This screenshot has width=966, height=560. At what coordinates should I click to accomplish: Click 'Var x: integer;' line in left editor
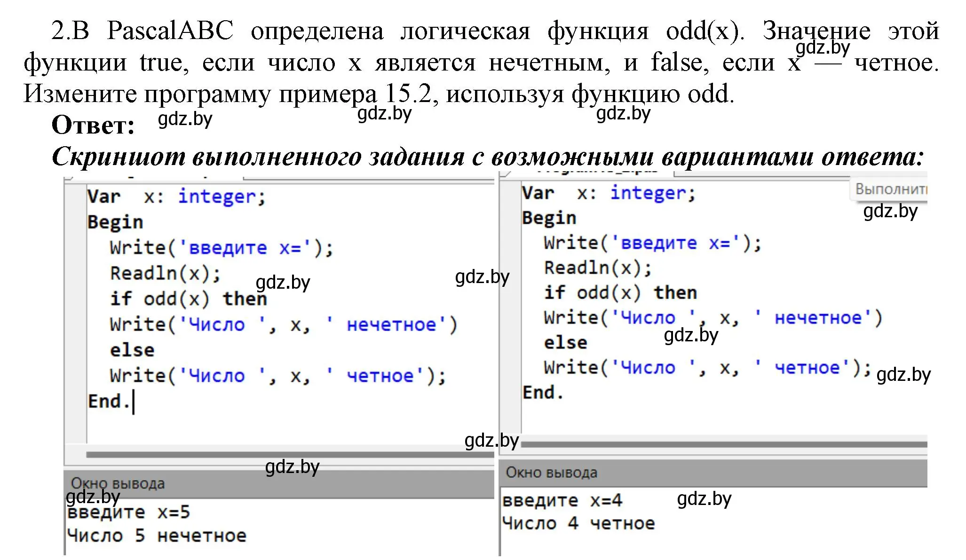pos(177,197)
